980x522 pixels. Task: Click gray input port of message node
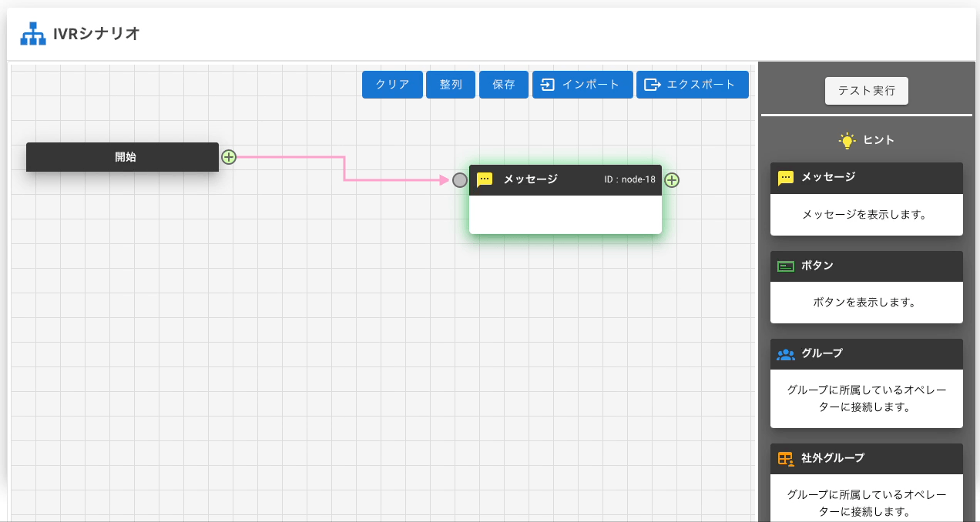pyautogui.click(x=460, y=180)
